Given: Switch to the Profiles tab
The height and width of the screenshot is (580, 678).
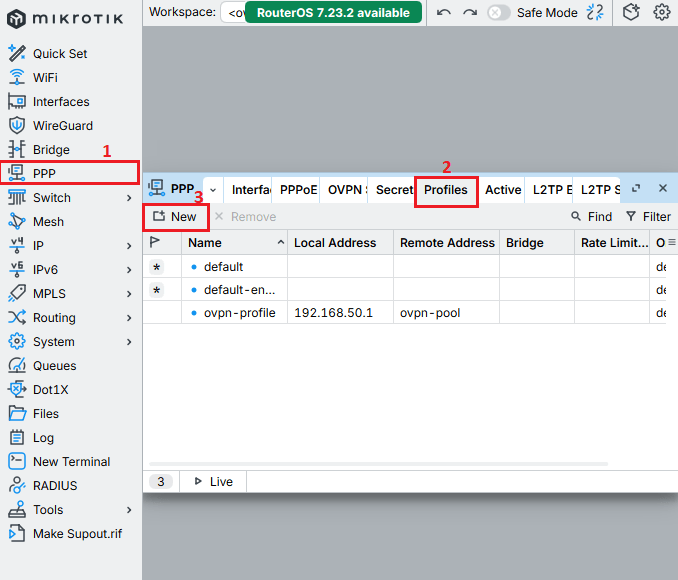Looking at the screenshot, I should [x=446, y=190].
